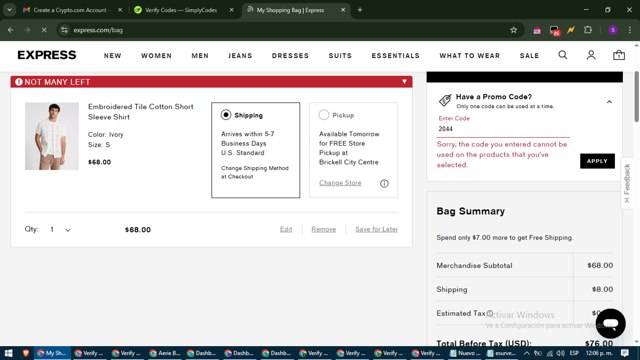Click the volume icon in system tray
The width and height of the screenshot is (640, 360).
click(x=560, y=353)
